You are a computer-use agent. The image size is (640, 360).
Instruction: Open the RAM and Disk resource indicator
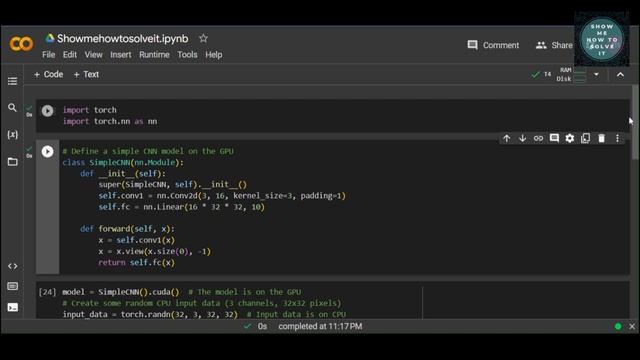coord(571,75)
